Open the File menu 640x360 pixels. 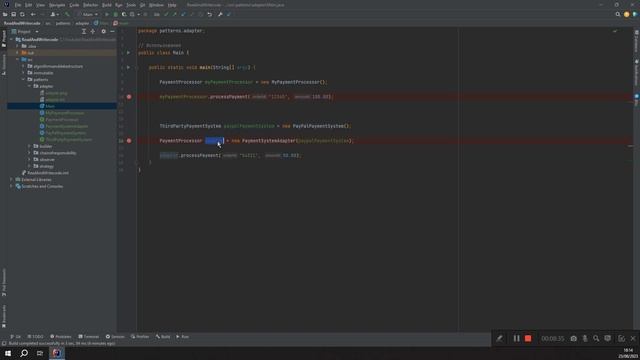click(18, 5)
